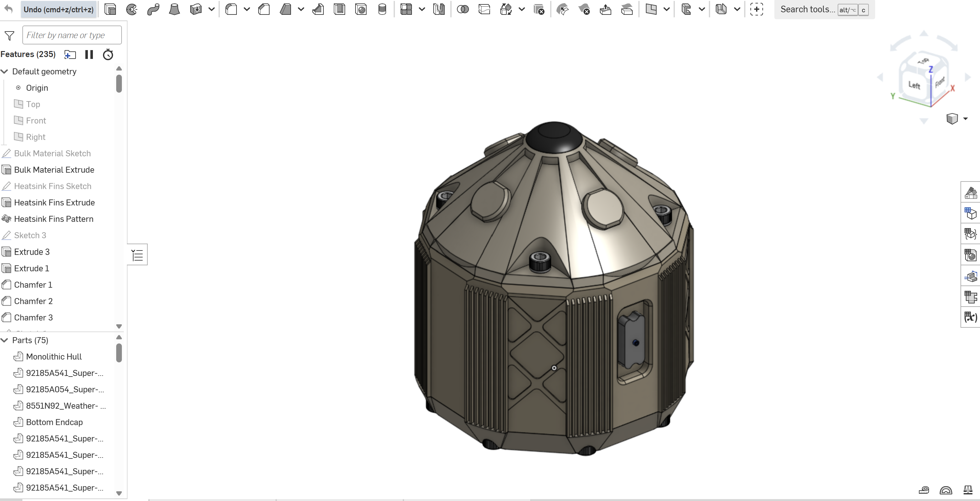Select the External thread tool
The image size is (980, 501).
click(x=382, y=9)
